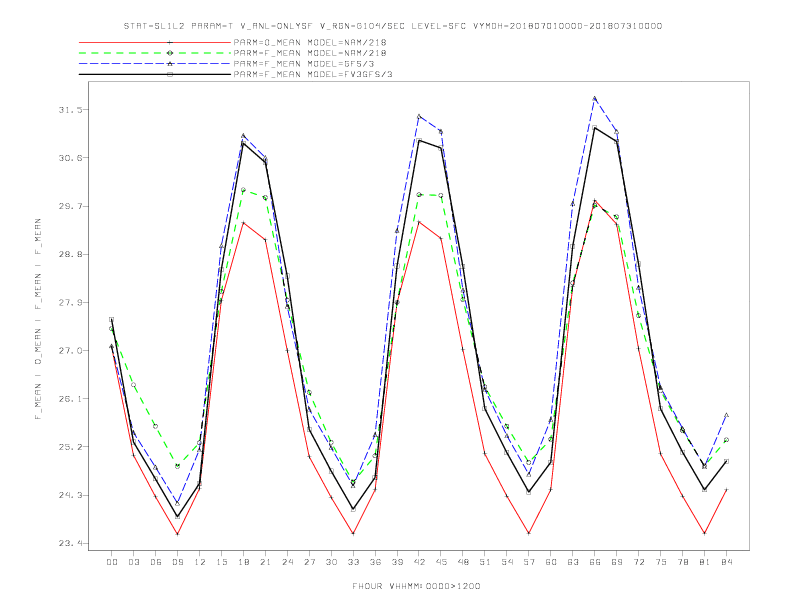Click x-axis forecast hour label 60
792x612 pixels.
[x=551, y=562]
